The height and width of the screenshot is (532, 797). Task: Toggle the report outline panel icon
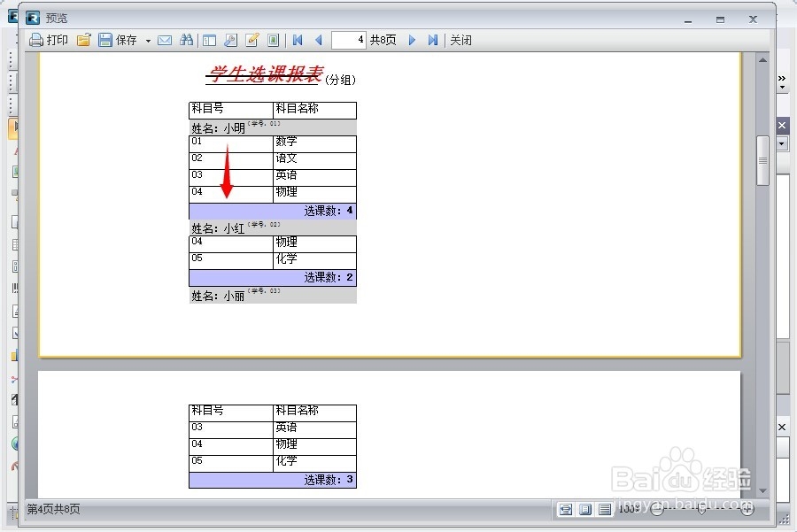pyautogui.click(x=209, y=40)
